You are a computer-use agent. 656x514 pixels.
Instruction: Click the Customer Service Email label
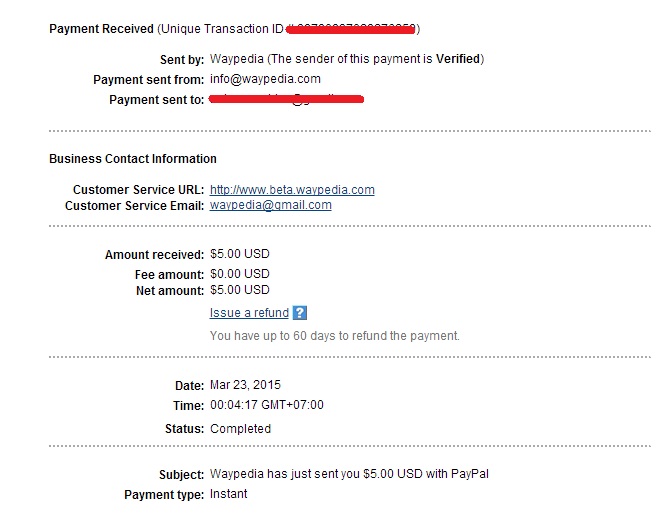pyautogui.click(x=134, y=205)
